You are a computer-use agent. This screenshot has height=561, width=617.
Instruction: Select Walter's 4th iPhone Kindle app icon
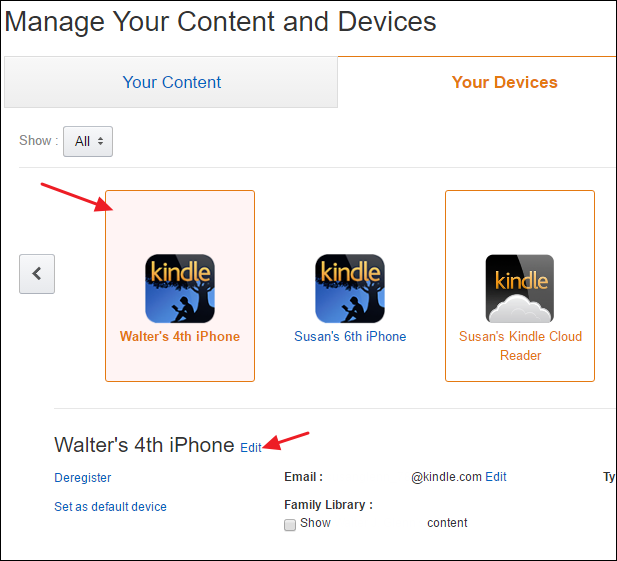(180, 287)
